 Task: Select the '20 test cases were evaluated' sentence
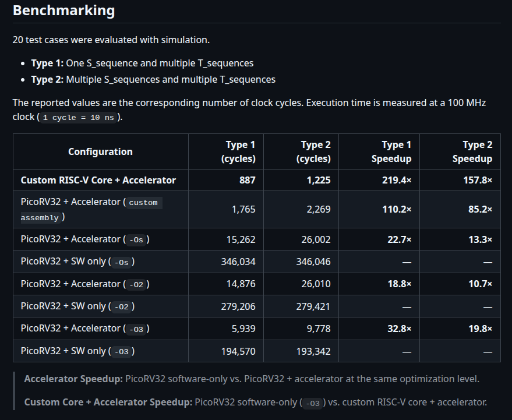pyautogui.click(x=111, y=40)
